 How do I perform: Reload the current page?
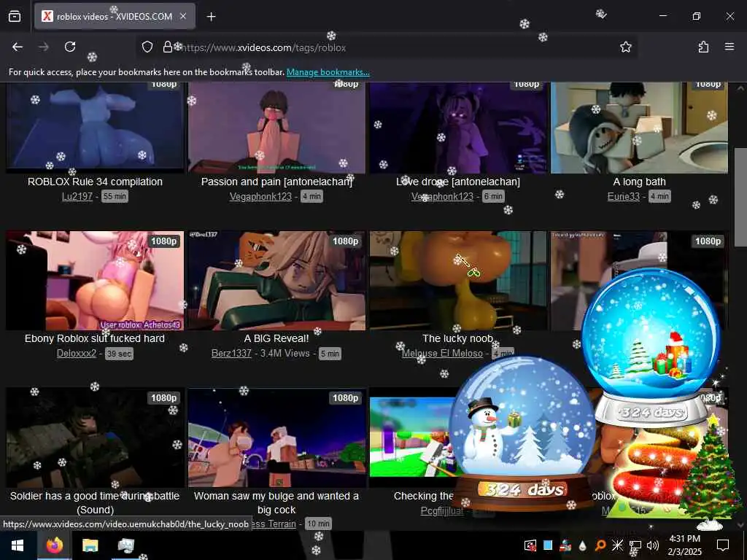[70, 47]
